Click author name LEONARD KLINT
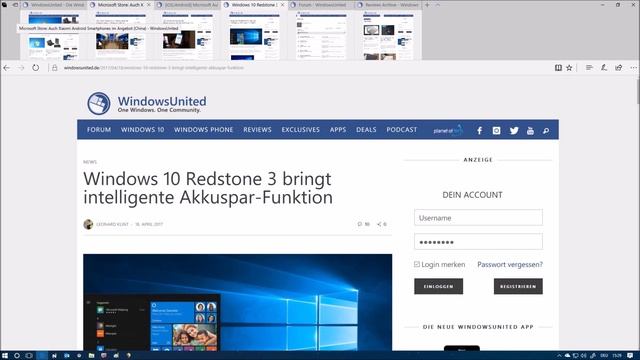Viewport: 640px width, 360px height. 112,224
